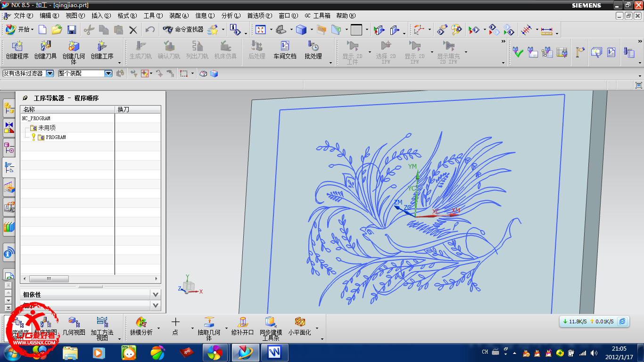Open the Tools (工具) menu
644x362 pixels.
pos(153,16)
